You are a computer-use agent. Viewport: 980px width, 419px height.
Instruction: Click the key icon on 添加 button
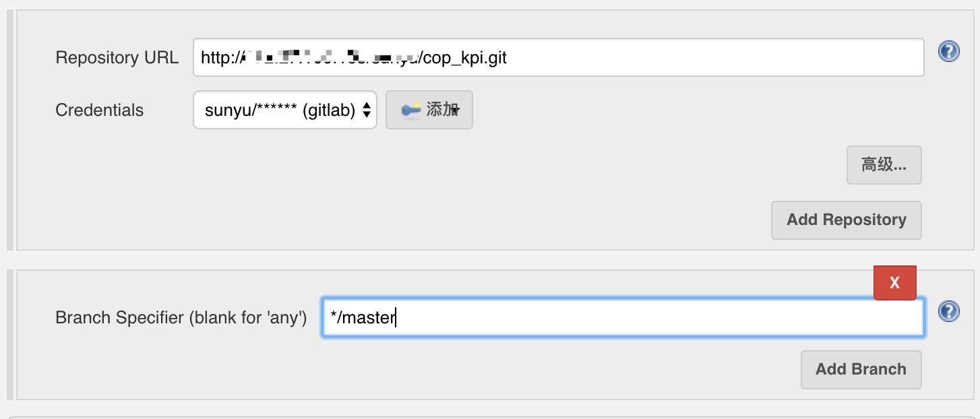click(x=410, y=110)
